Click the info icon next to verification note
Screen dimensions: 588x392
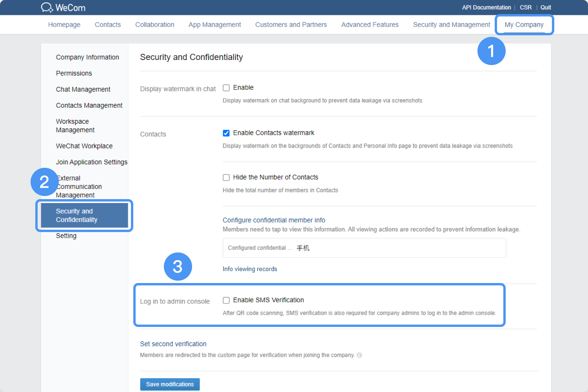pyautogui.click(x=359, y=355)
